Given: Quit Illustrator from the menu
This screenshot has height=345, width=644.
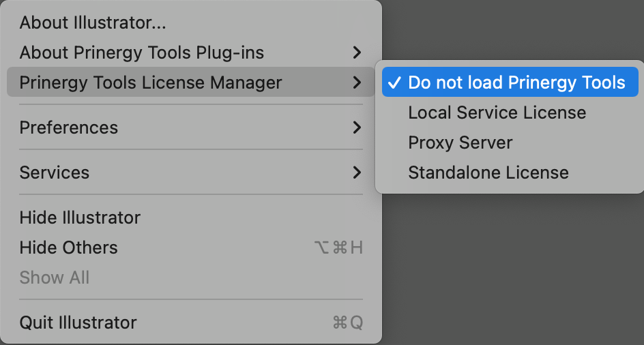Looking at the screenshot, I should point(78,322).
